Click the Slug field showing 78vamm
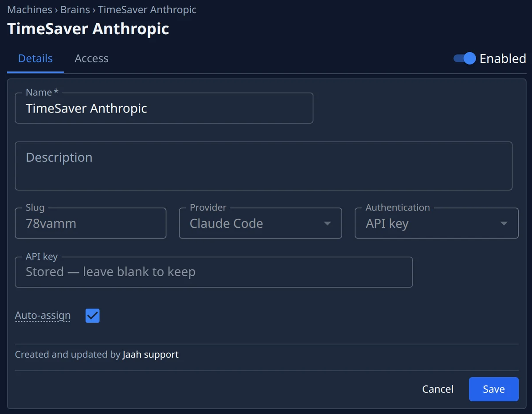This screenshot has width=532, height=414. click(x=90, y=223)
